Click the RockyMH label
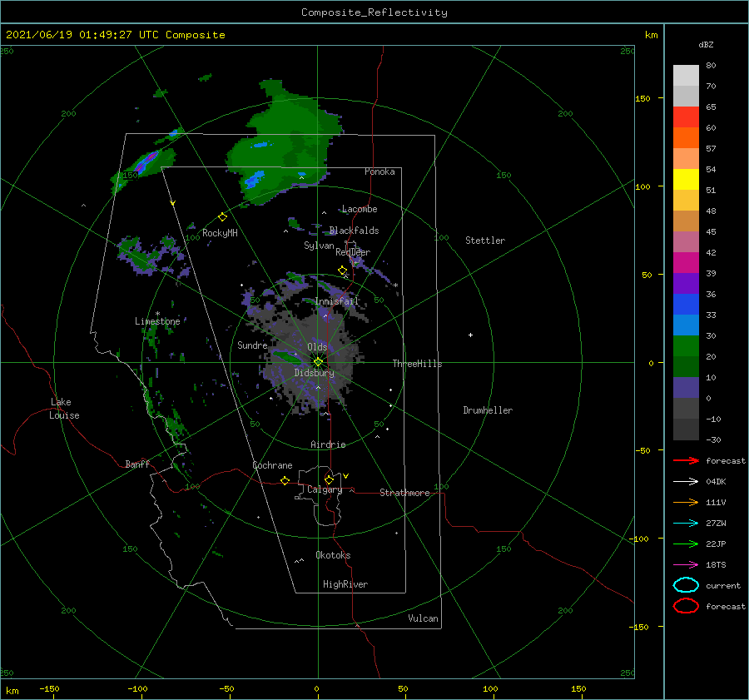 click(x=220, y=233)
